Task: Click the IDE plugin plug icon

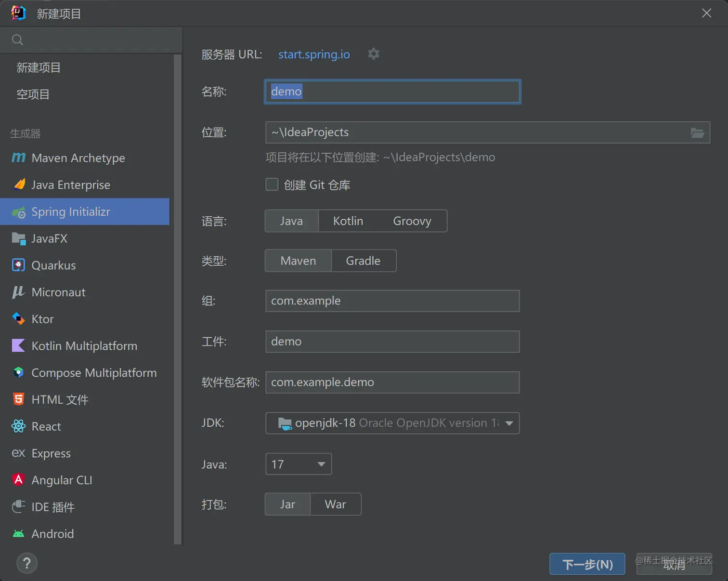Action: point(18,506)
